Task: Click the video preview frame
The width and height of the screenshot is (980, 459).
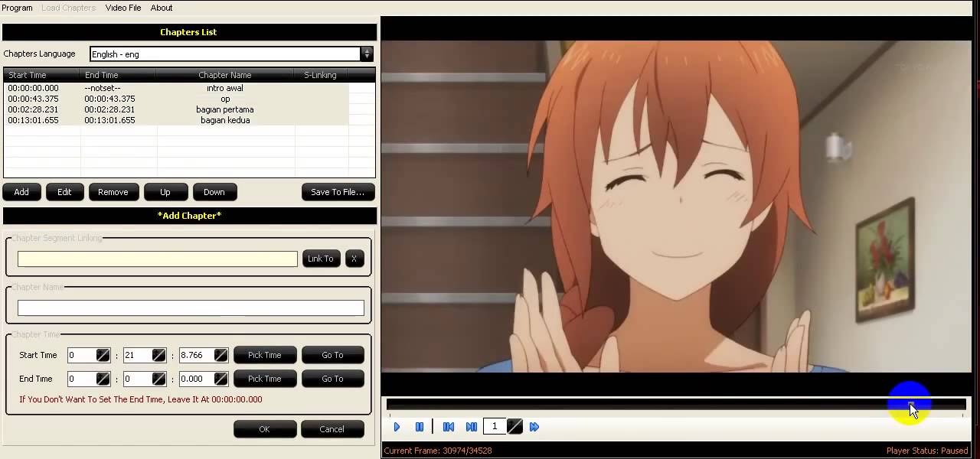Action: tap(676, 207)
